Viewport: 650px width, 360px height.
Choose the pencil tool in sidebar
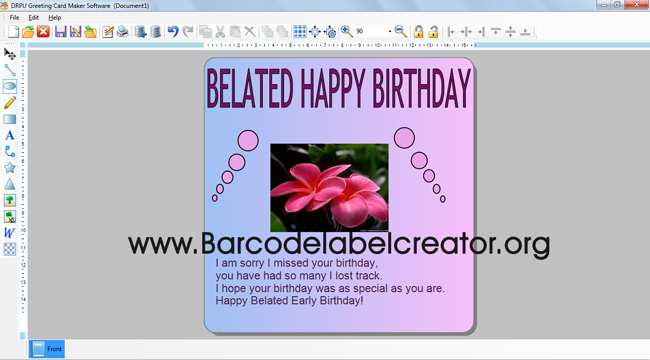(10, 103)
